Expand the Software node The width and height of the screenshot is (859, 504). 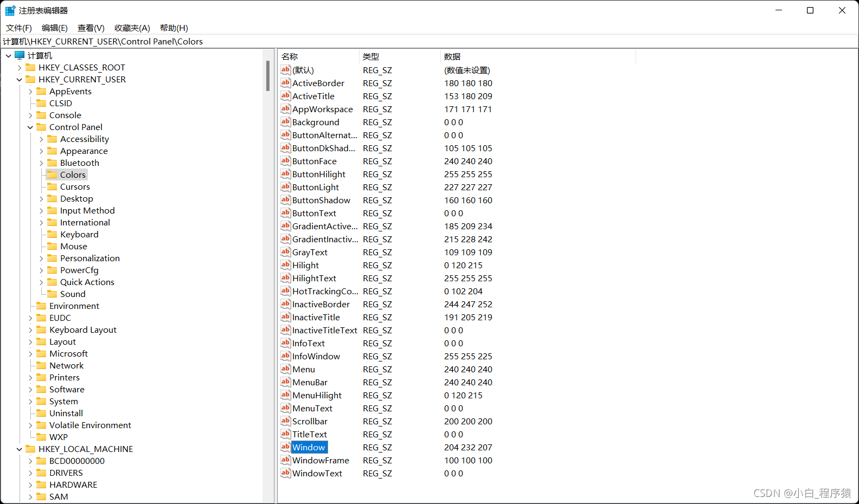click(x=30, y=389)
